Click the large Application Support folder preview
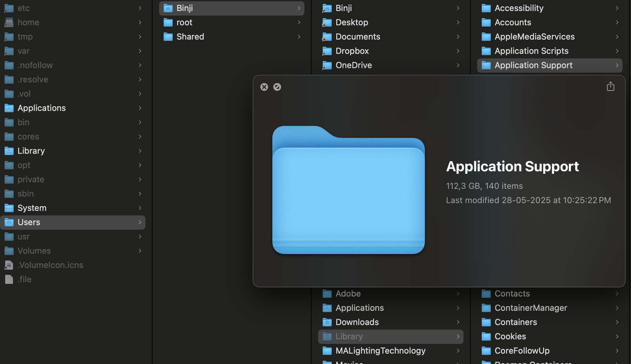This screenshot has width=631, height=364. coord(348,190)
